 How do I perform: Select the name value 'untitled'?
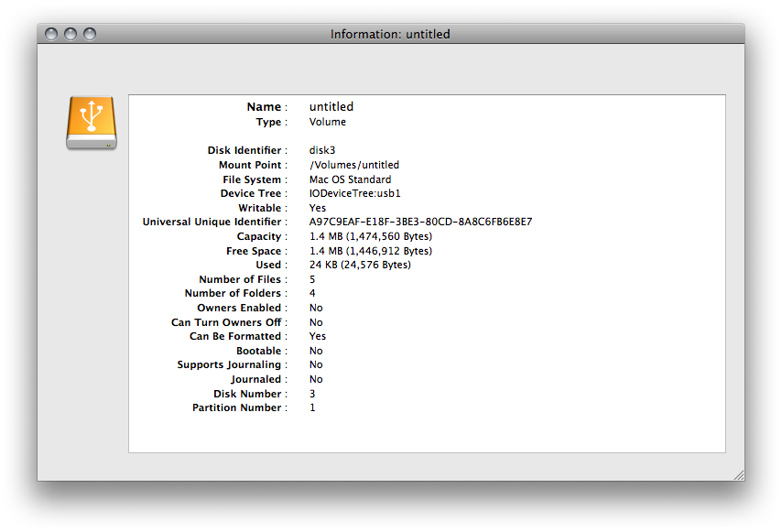pos(331,107)
